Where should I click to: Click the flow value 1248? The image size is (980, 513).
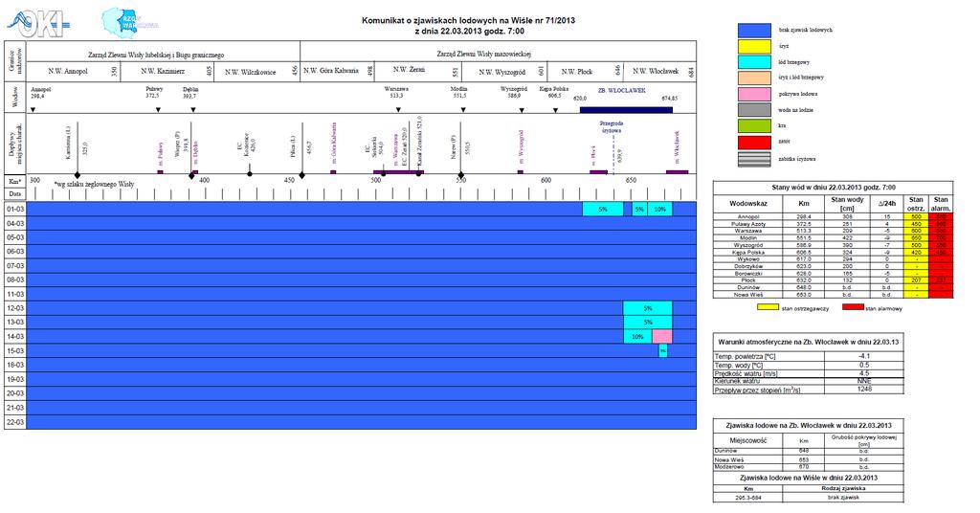(864, 389)
